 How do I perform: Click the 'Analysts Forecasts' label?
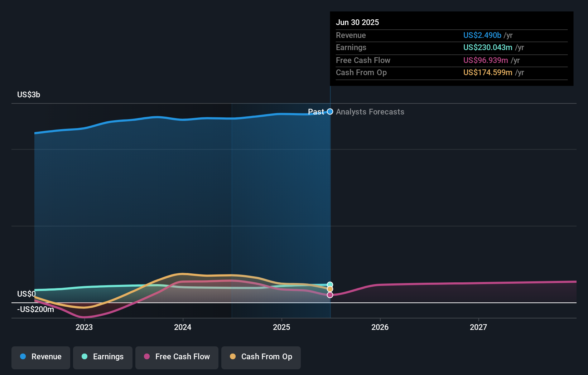pos(370,112)
